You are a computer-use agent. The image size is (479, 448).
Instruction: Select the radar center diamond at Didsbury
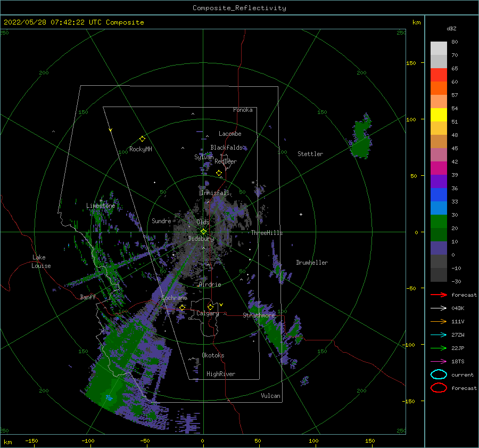click(203, 232)
